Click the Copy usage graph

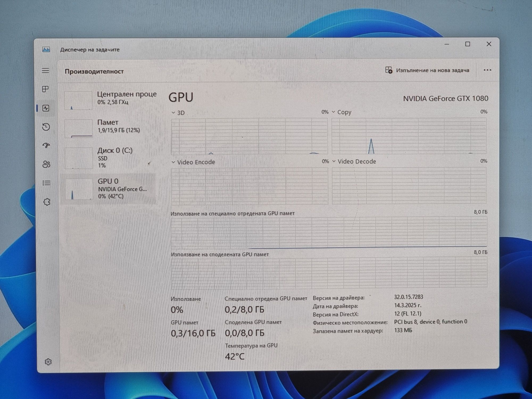[409, 136]
